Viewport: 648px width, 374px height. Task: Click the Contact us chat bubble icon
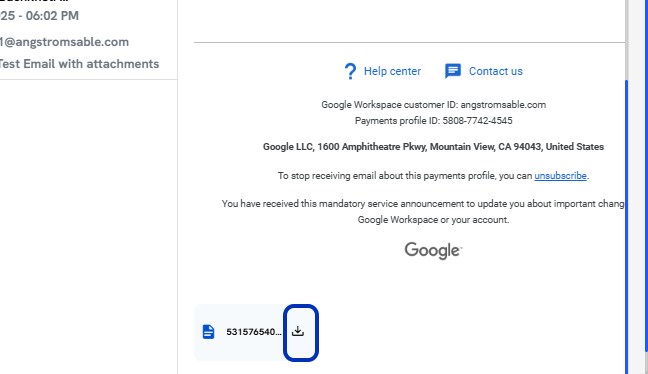(x=453, y=71)
